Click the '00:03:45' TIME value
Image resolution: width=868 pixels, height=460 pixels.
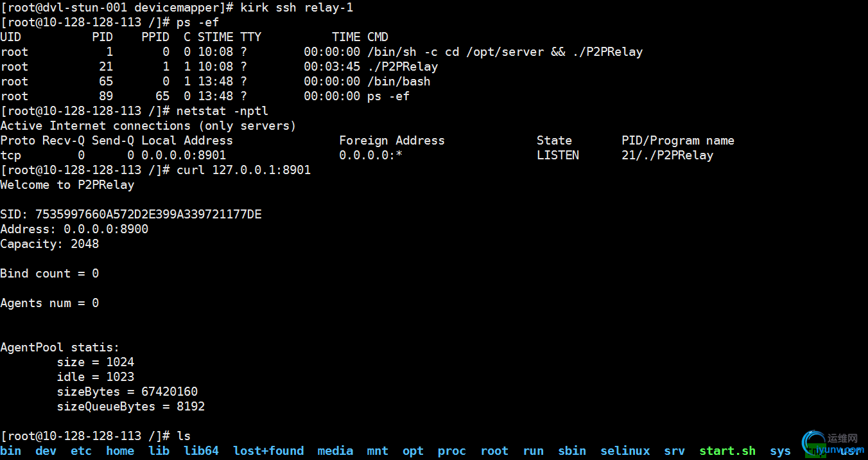pyautogui.click(x=332, y=67)
